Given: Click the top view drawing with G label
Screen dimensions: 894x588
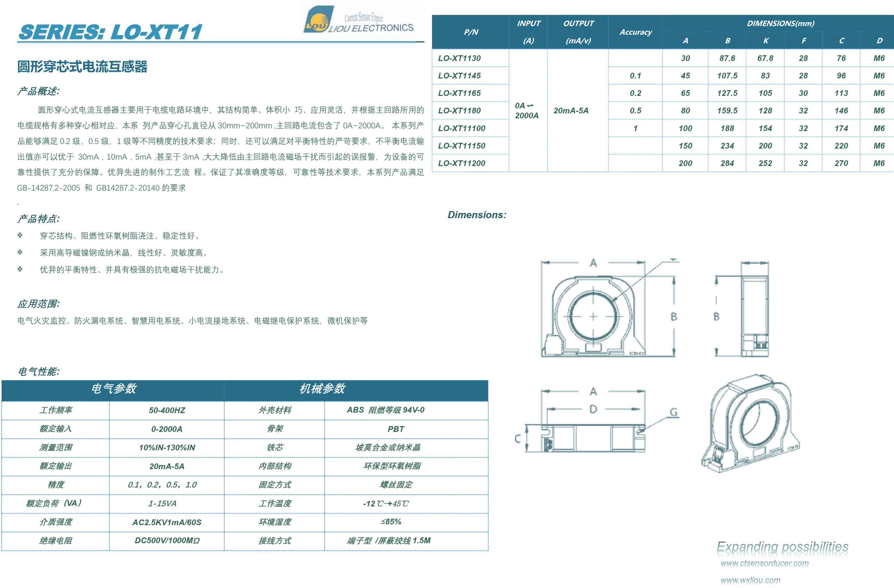Looking at the screenshot, I should pos(597,420).
